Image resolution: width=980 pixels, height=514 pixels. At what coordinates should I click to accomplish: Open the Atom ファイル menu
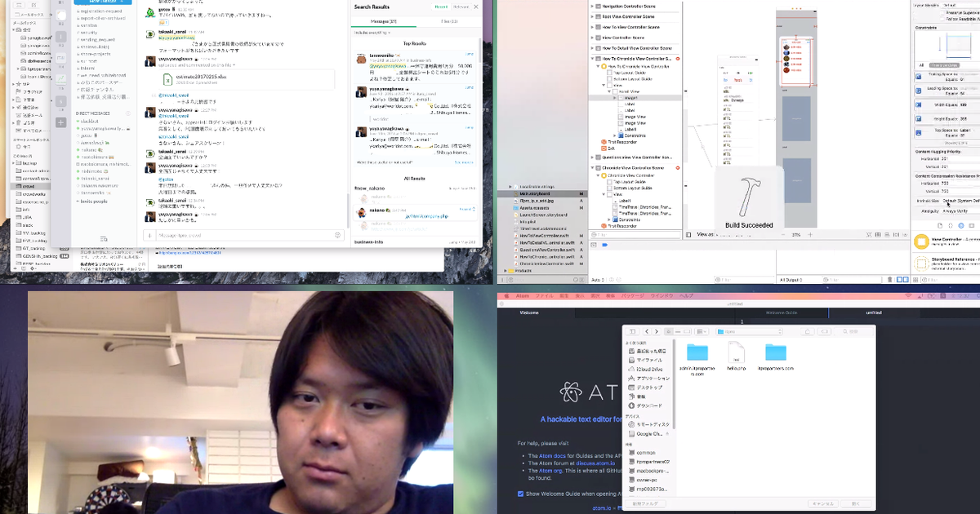pyautogui.click(x=545, y=295)
